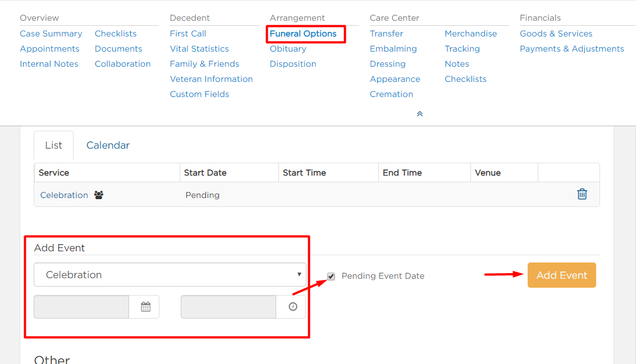Delete the Celebration event with trash icon
Screen dimensions: 636x364
pos(582,194)
